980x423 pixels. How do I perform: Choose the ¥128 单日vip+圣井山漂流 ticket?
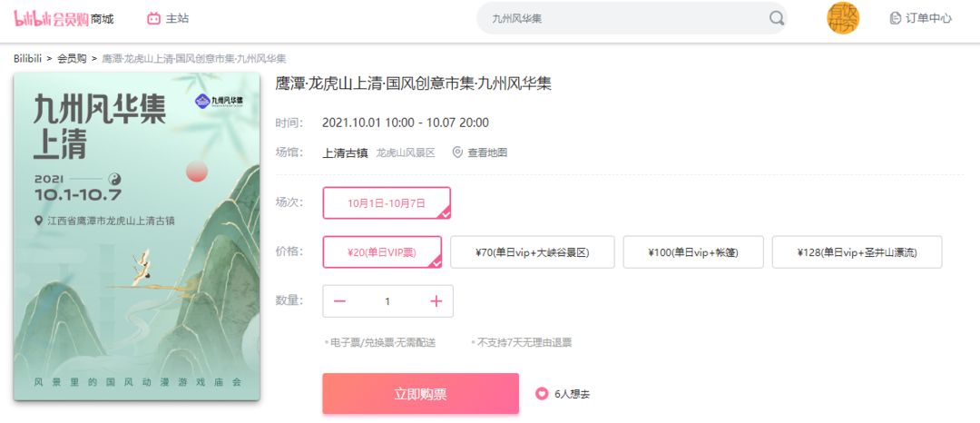(x=857, y=251)
